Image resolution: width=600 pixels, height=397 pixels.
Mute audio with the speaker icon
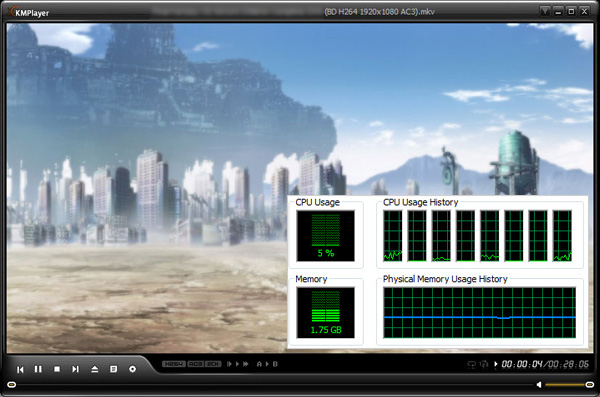click(x=539, y=384)
